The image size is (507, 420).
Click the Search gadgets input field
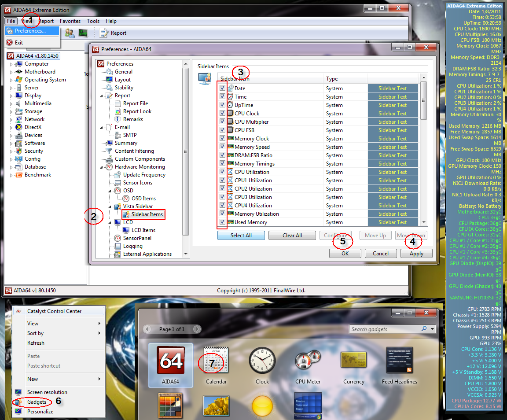point(385,329)
